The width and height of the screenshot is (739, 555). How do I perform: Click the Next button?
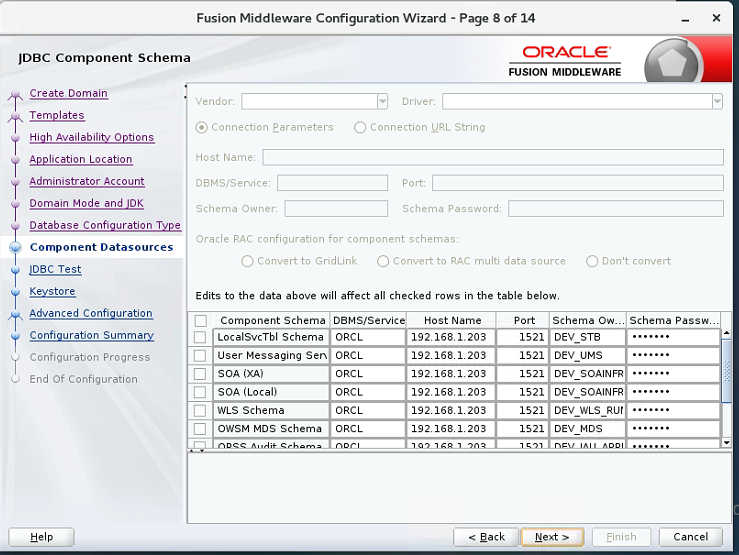click(x=552, y=537)
